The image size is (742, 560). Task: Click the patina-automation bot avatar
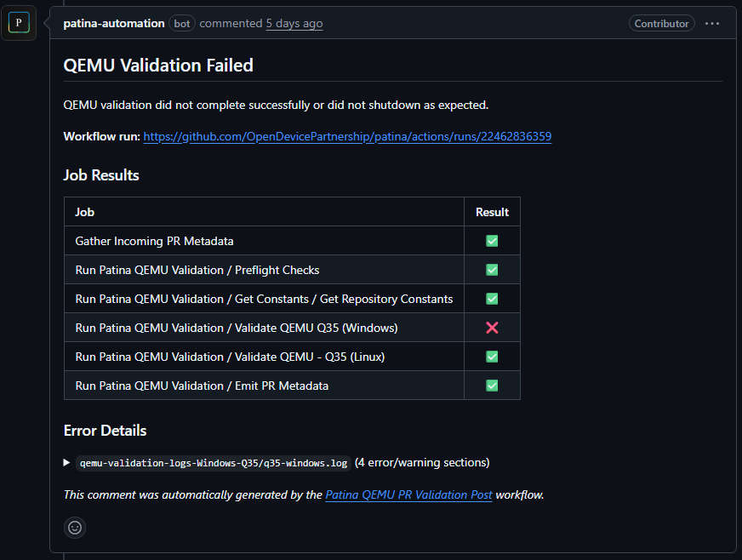[18, 22]
